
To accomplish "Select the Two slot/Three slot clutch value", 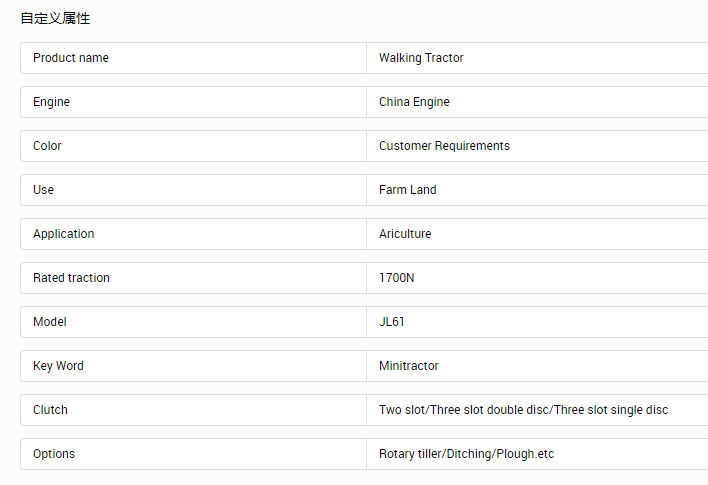I will click(537, 410).
